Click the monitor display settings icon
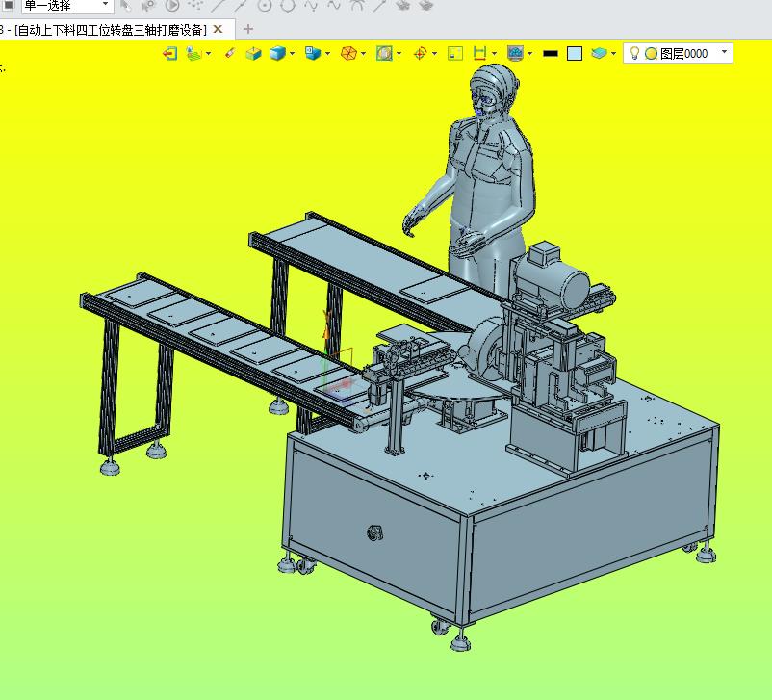This screenshot has width=772, height=700. click(x=516, y=53)
